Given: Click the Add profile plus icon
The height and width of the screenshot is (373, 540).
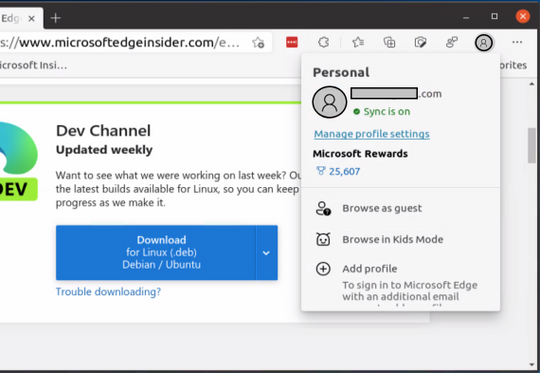Looking at the screenshot, I should pyautogui.click(x=323, y=269).
